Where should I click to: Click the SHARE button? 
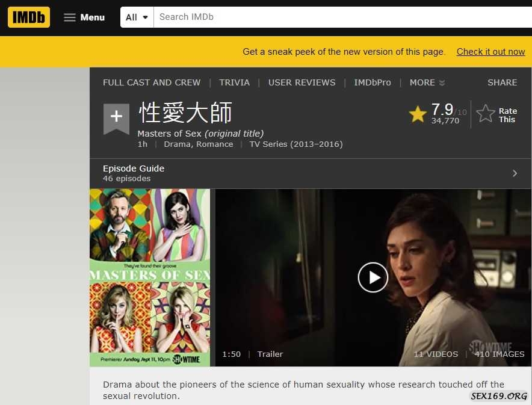tap(502, 82)
